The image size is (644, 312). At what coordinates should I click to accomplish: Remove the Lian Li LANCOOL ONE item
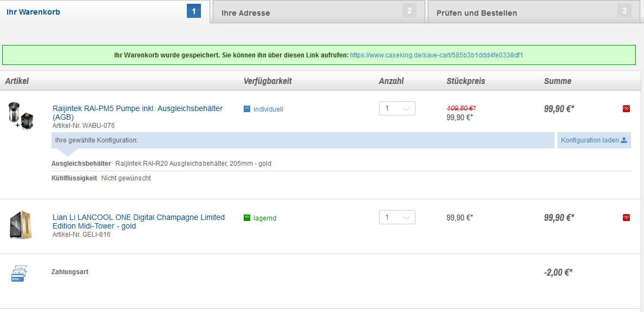(626, 218)
